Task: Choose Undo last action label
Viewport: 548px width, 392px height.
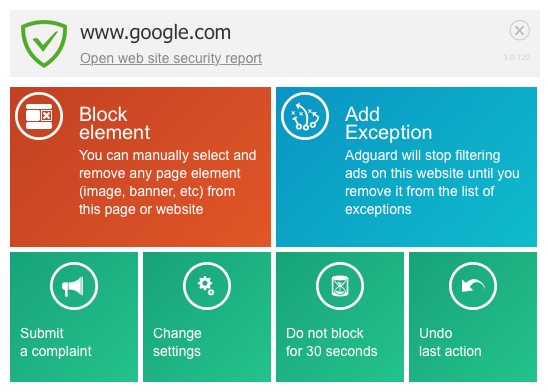Action: [x=450, y=342]
